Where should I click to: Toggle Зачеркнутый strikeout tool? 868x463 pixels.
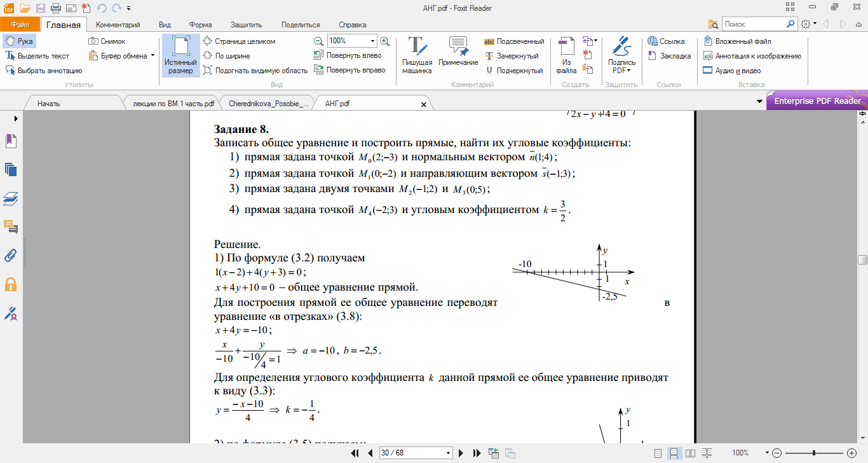512,56
